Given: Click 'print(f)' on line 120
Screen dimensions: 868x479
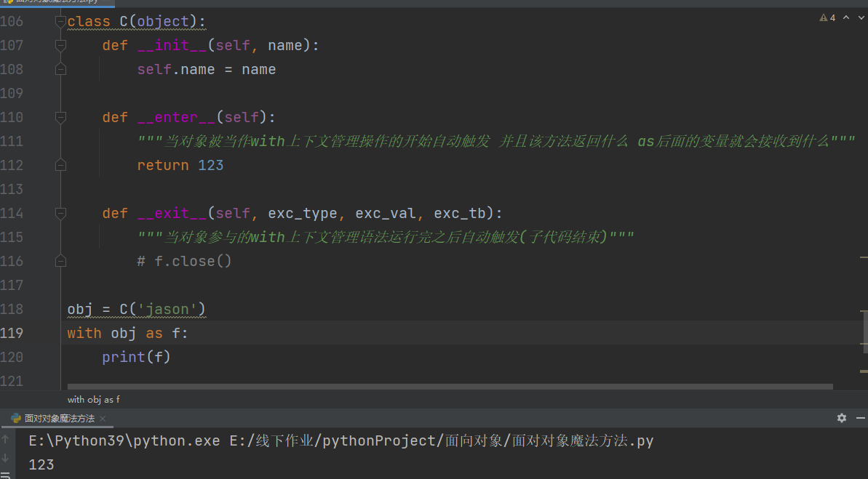Looking at the screenshot, I should (136, 358).
